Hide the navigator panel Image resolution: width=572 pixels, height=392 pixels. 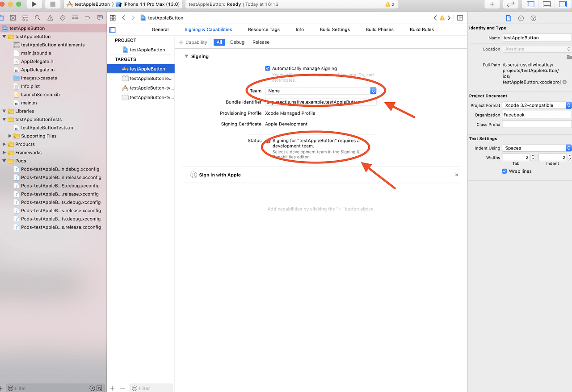(530, 4)
